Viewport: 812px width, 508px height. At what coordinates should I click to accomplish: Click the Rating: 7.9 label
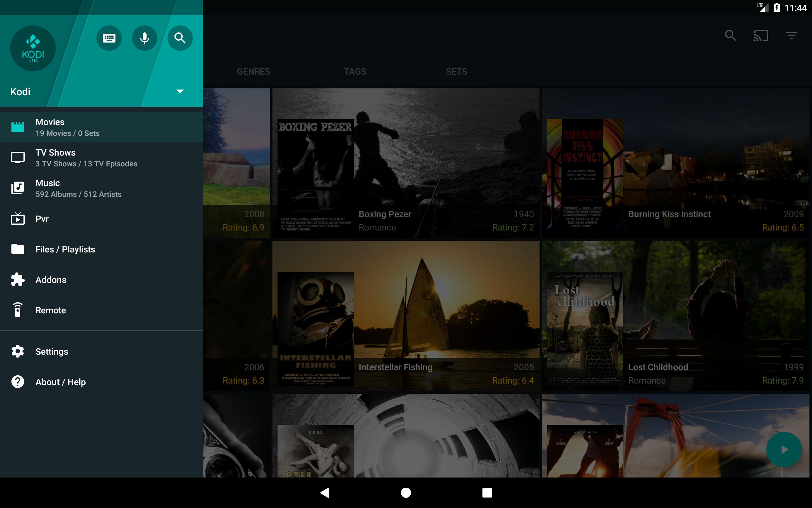coord(783,381)
